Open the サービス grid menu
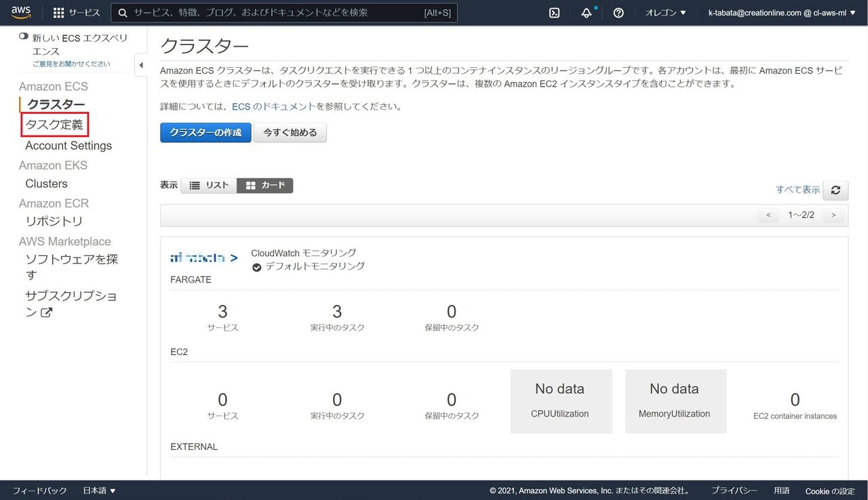The width and height of the screenshot is (868, 500). 77,13
